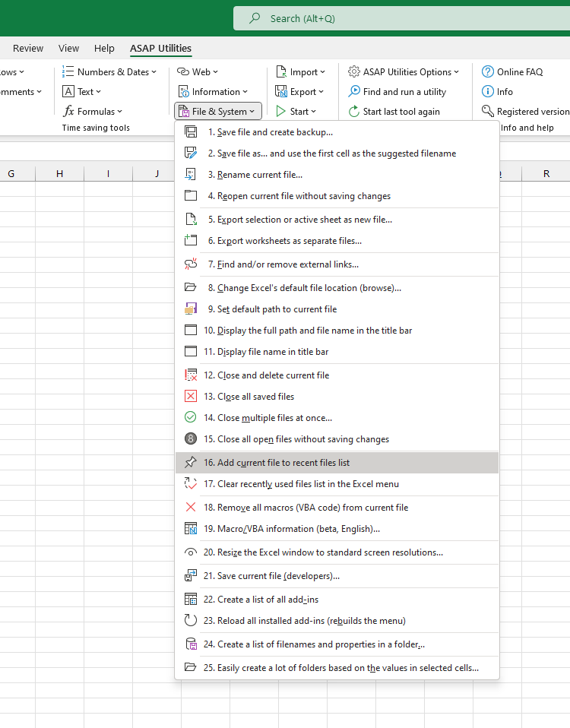This screenshot has height=728, width=570.
Task: Click the open folder icon for default file location
Action: 190,287
